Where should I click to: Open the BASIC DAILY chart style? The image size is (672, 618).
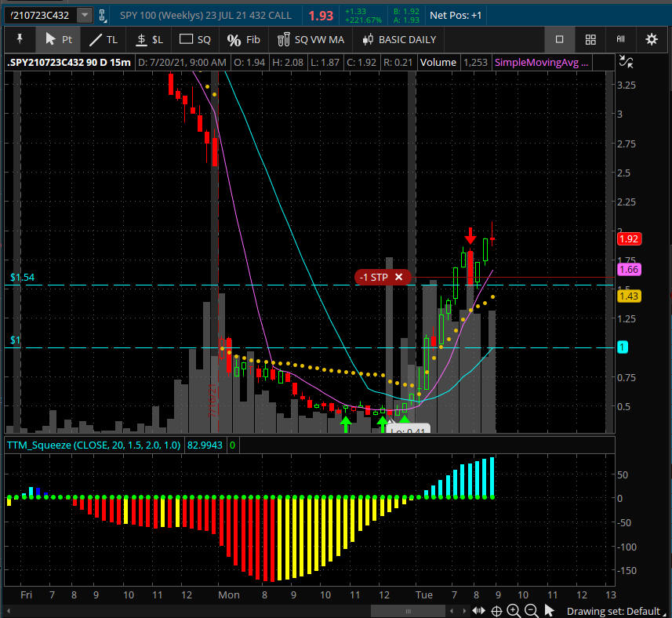coord(398,39)
